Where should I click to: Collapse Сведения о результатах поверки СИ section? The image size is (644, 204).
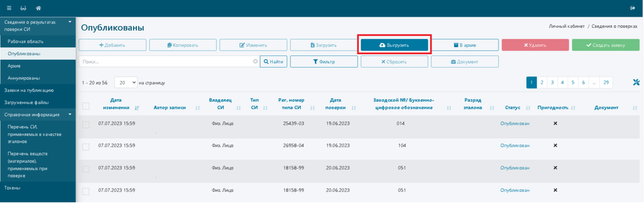(x=70, y=22)
